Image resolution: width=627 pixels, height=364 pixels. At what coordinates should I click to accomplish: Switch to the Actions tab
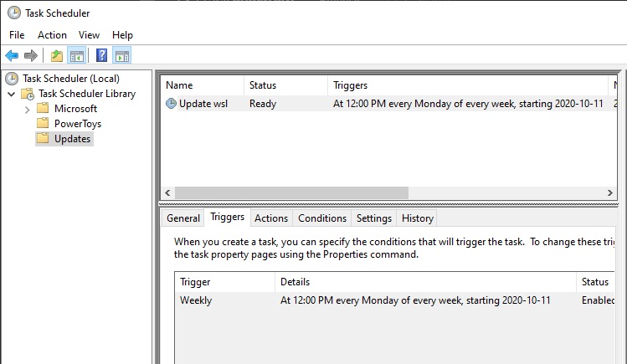(x=271, y=218)
